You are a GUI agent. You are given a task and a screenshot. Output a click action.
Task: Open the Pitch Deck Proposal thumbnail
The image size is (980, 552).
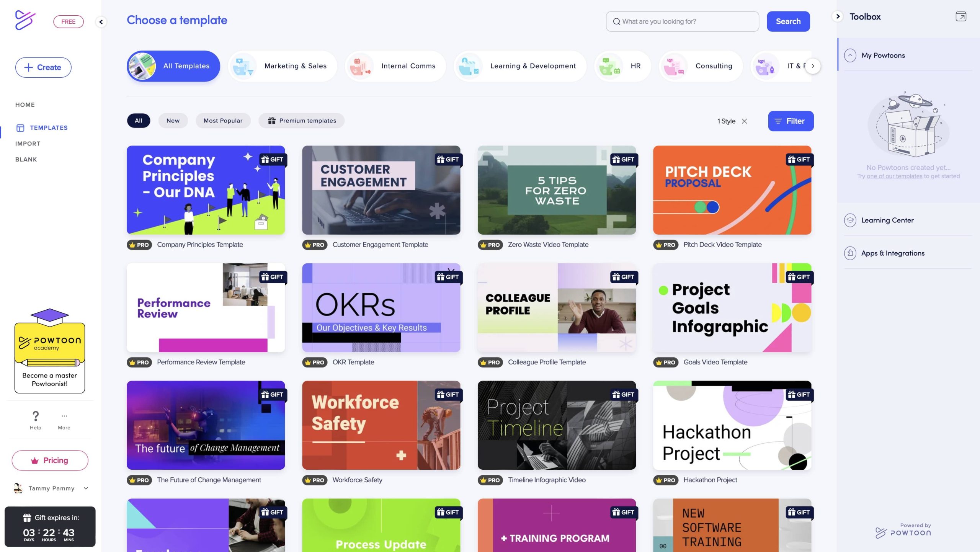click(732, 190)
